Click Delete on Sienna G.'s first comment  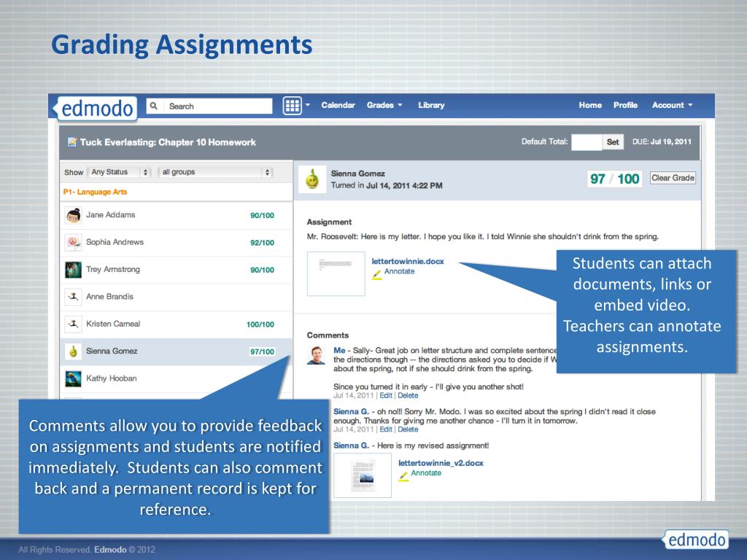click(408, 429)
